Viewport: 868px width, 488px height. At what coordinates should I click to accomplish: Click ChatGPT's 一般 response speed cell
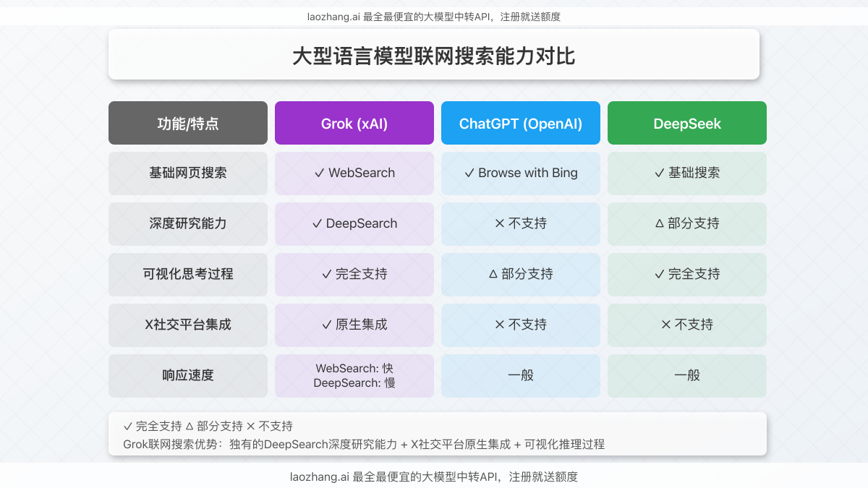tap(521, 376)
